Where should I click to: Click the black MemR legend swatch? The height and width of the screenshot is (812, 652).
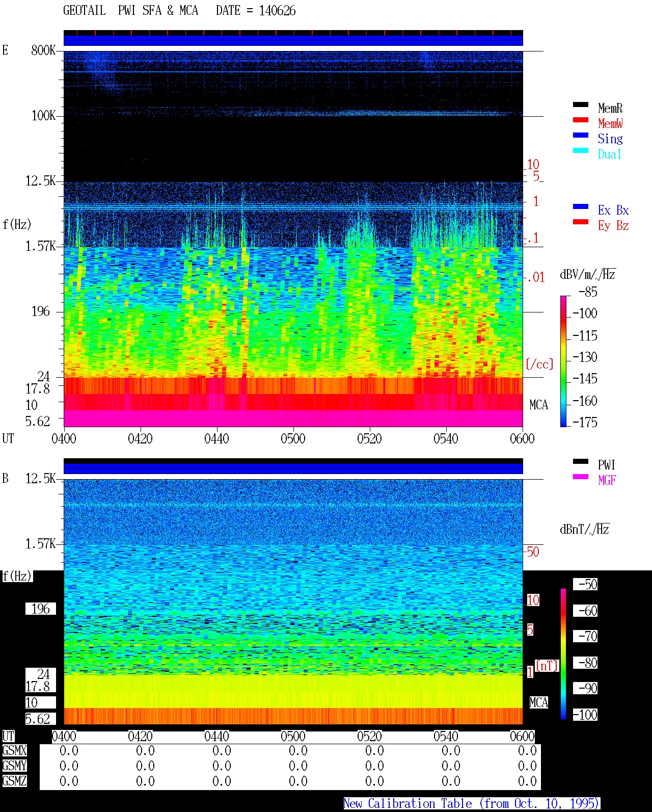coord(581,104)
